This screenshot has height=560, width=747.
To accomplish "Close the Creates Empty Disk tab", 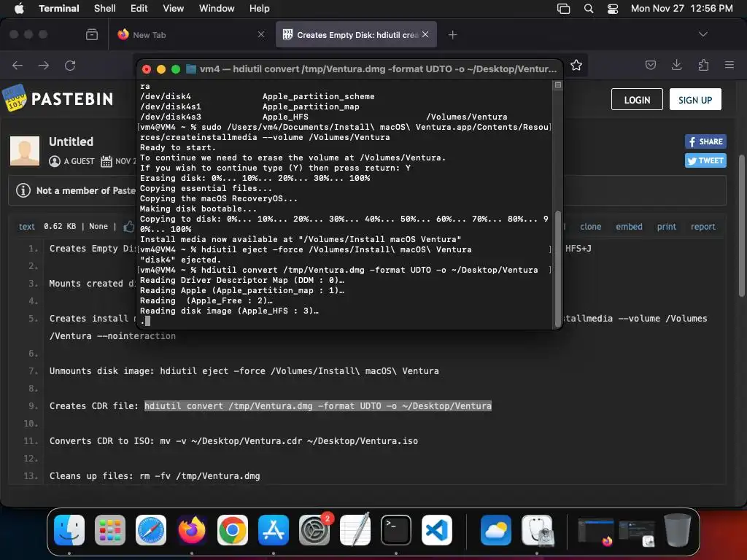I will [x=425, y=34].
